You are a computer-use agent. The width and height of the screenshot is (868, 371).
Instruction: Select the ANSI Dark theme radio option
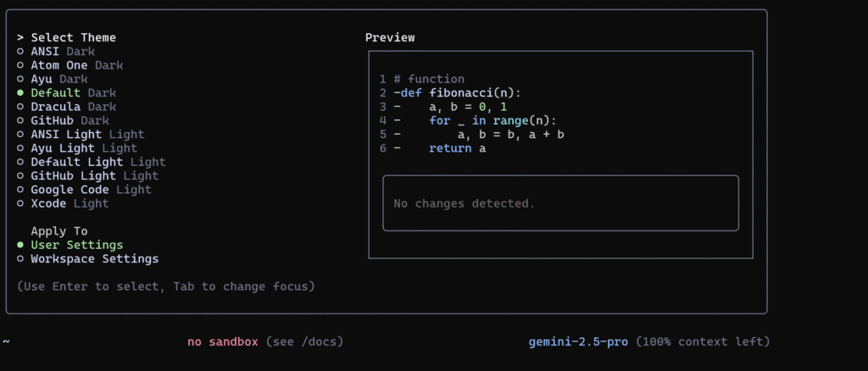click(56, 52)
